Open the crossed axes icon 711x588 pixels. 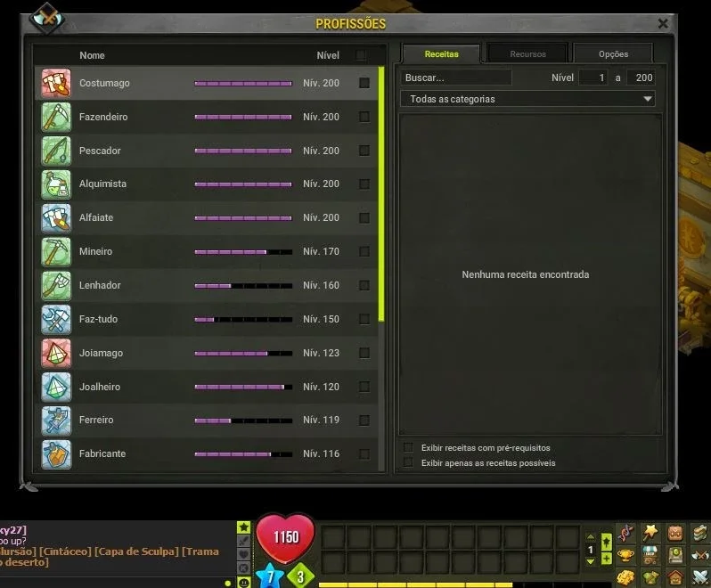tap(700, 555)
